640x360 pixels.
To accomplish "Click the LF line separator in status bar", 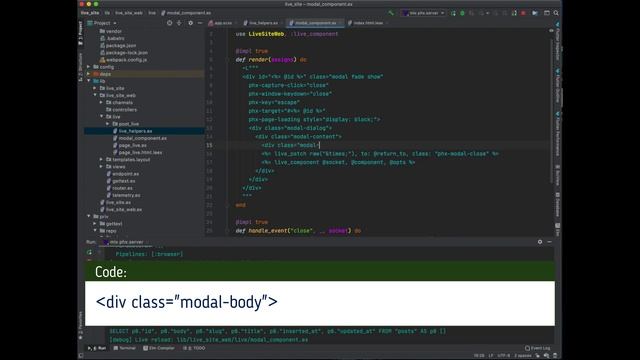I will click(x=491, y=356).
